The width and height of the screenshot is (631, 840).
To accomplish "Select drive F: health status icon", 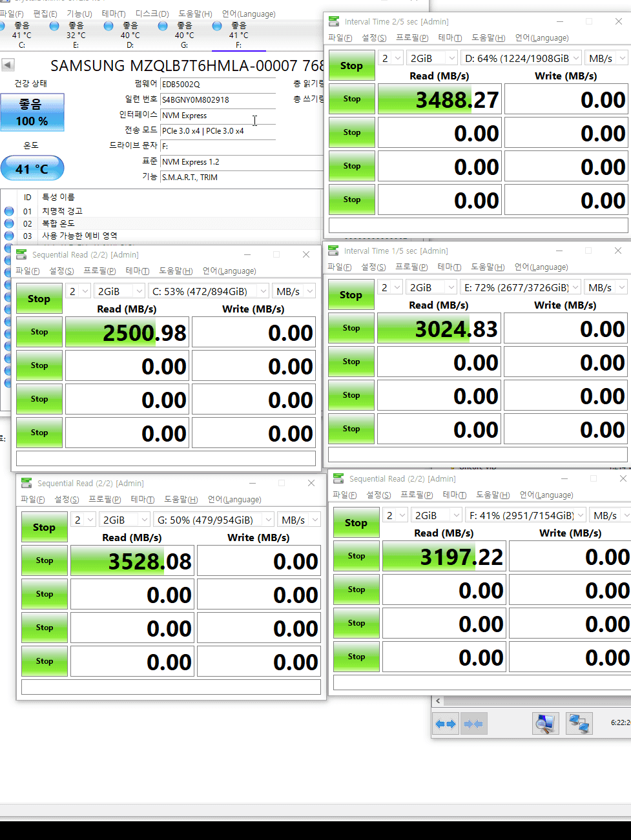I will tap(217, 26).
